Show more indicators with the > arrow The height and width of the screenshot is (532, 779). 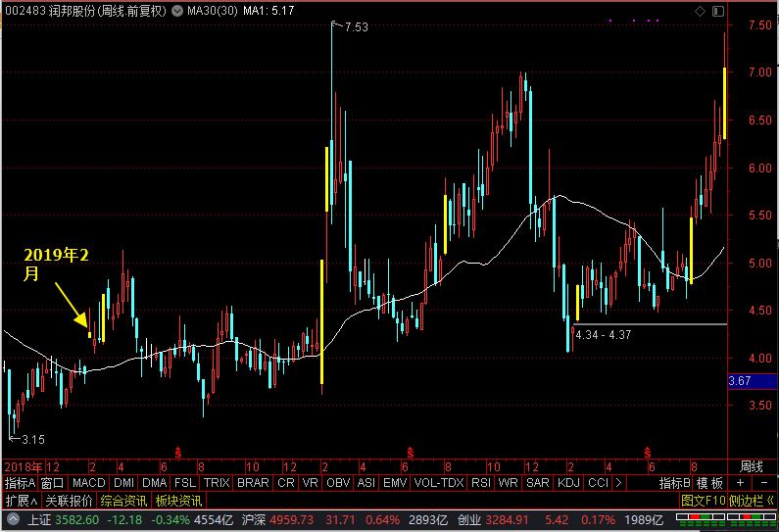click(x=618, y=483)
